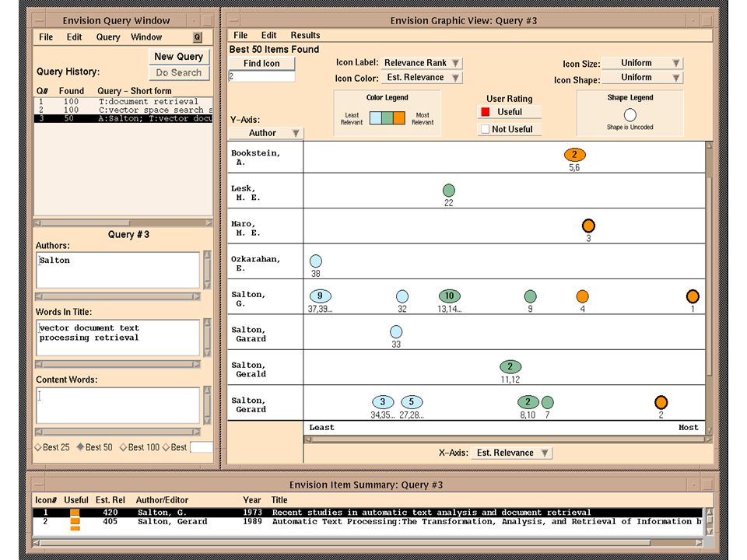
Task: Click the Content Words field
Action: (x=117, y=405)
